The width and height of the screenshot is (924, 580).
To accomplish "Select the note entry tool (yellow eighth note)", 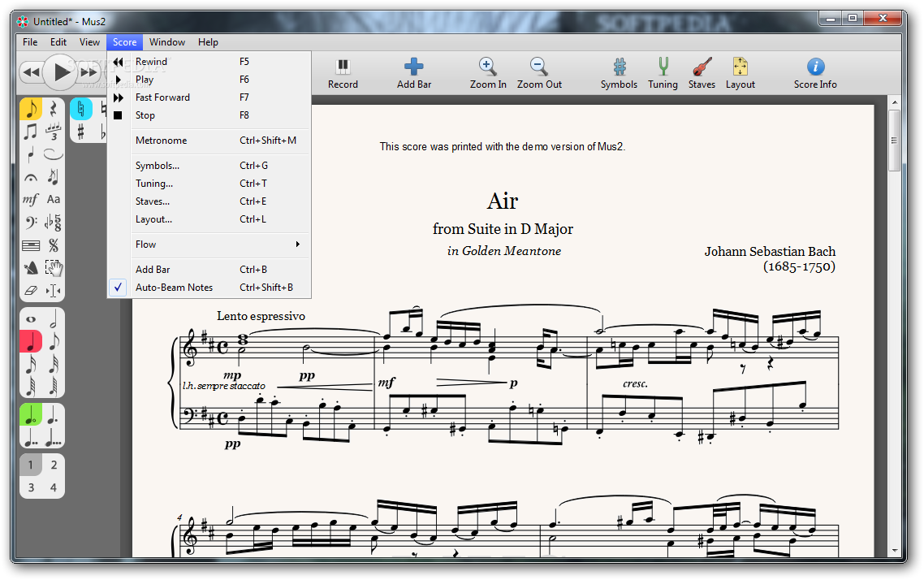I will coord(31,109).
